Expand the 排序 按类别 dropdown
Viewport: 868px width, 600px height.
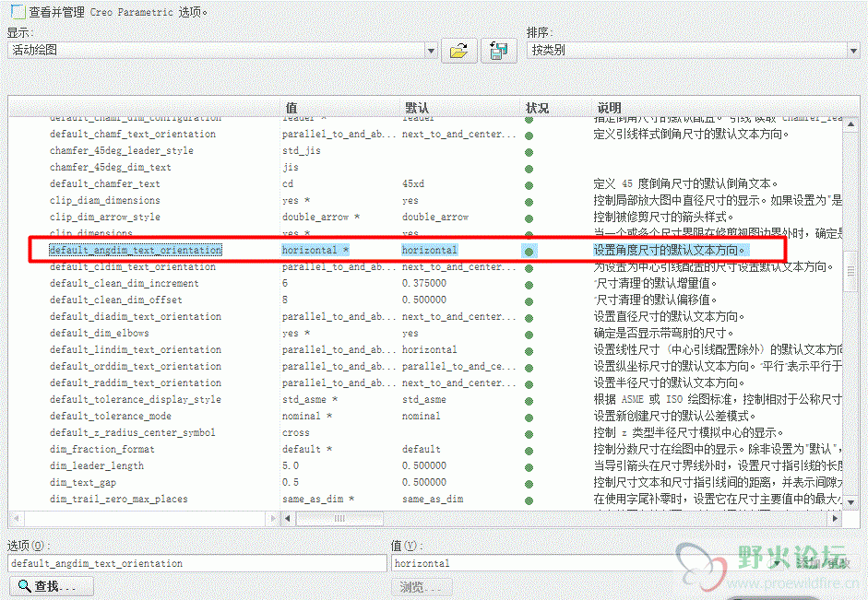pos(853,51)
